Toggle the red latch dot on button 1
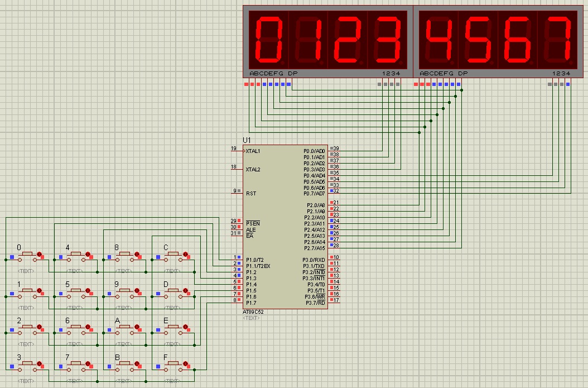 (x=39, y=290)
